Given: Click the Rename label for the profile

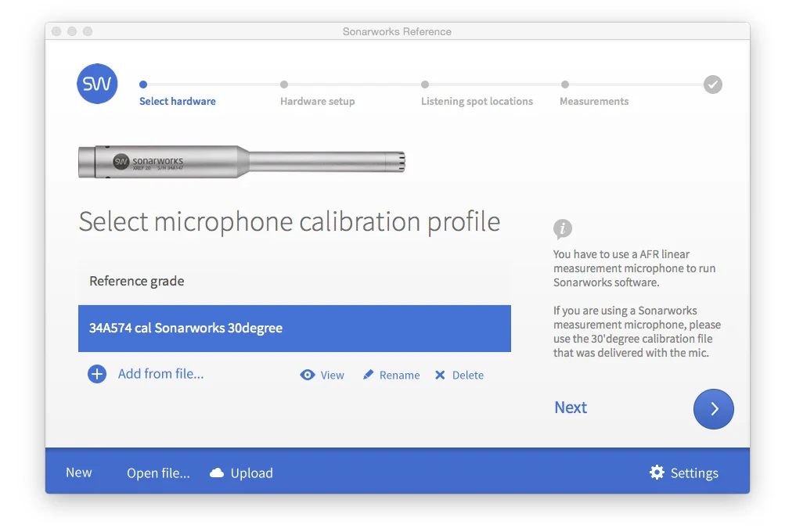Looking at the screenshot, I should pos(399,376).
